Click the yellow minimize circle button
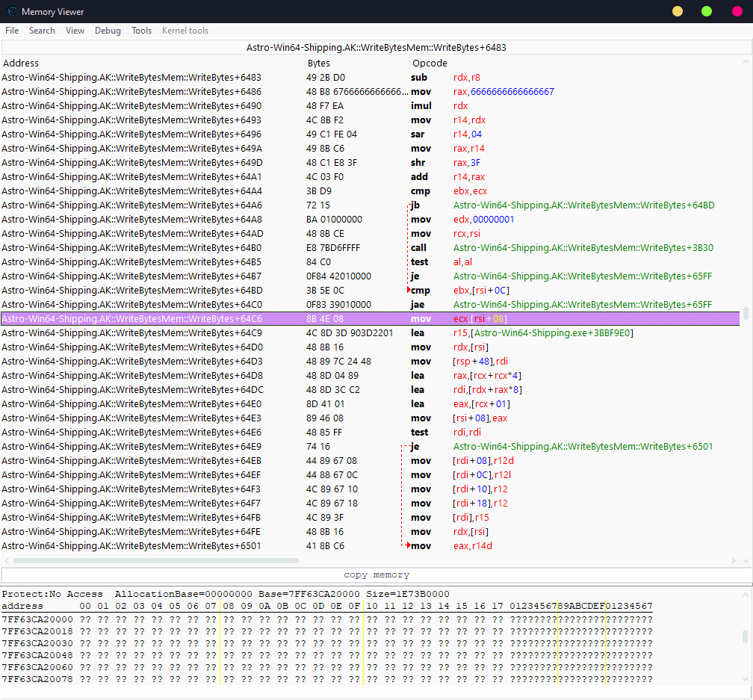 pos(677,11)
